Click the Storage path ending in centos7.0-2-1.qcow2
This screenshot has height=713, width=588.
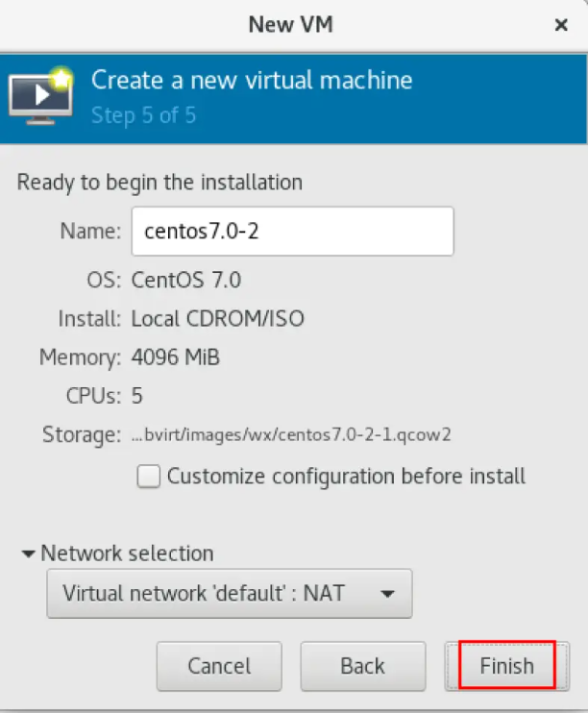[291, 434]
